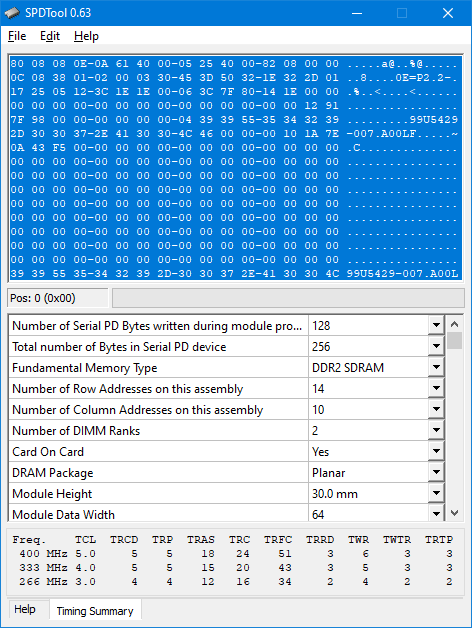
Task: Click scroll up arrow of property list
Action: click(x=454, y=324)
